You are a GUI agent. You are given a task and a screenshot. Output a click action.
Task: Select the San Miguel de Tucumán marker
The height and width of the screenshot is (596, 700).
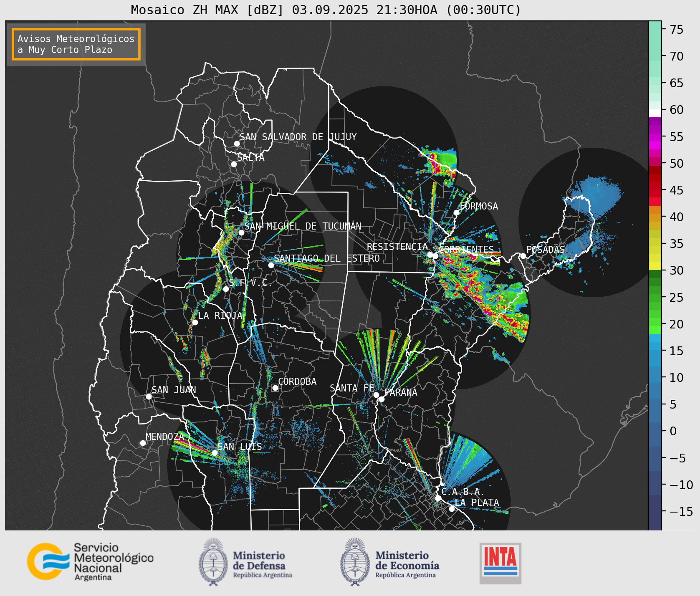(241, 232)
